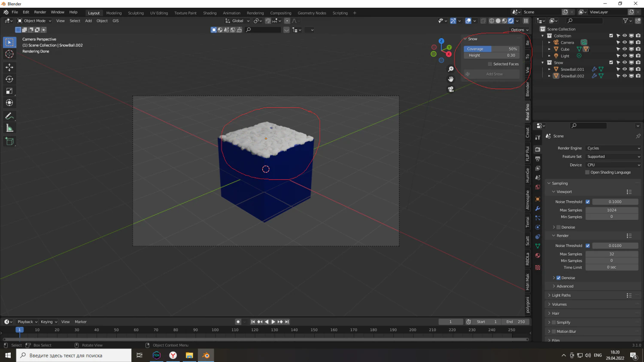Jump to timeline start frame
Screen dimensions: 644x362
pos(253,322)
